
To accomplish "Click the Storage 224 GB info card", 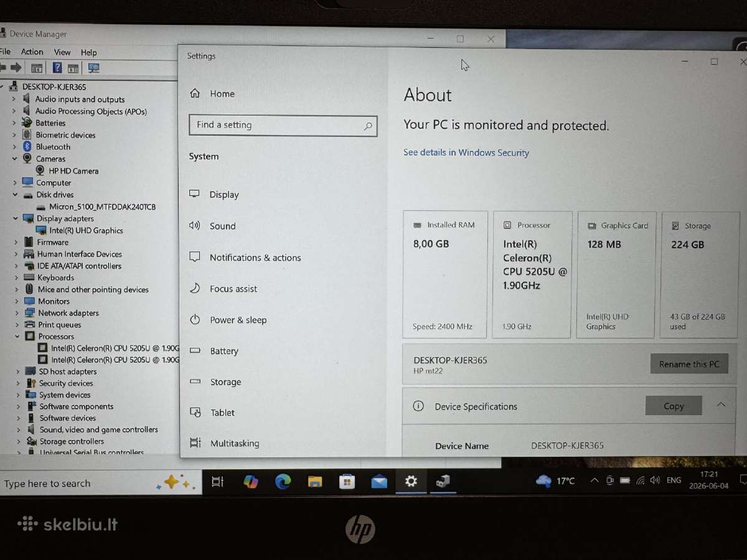I will tap(700, 274).
